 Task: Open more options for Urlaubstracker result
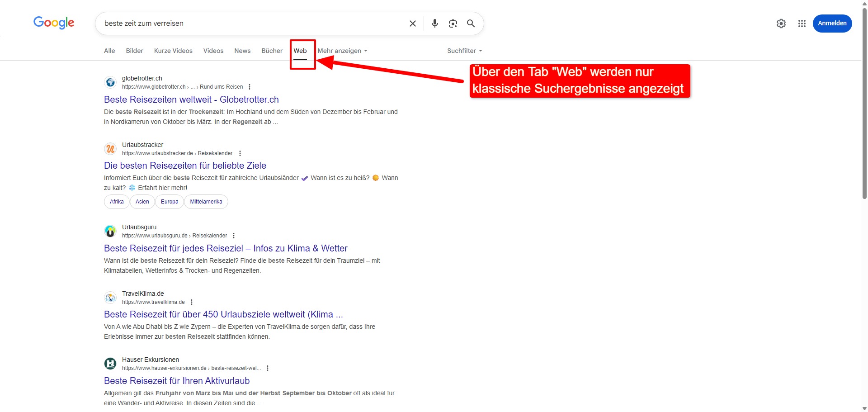[240, 153]
